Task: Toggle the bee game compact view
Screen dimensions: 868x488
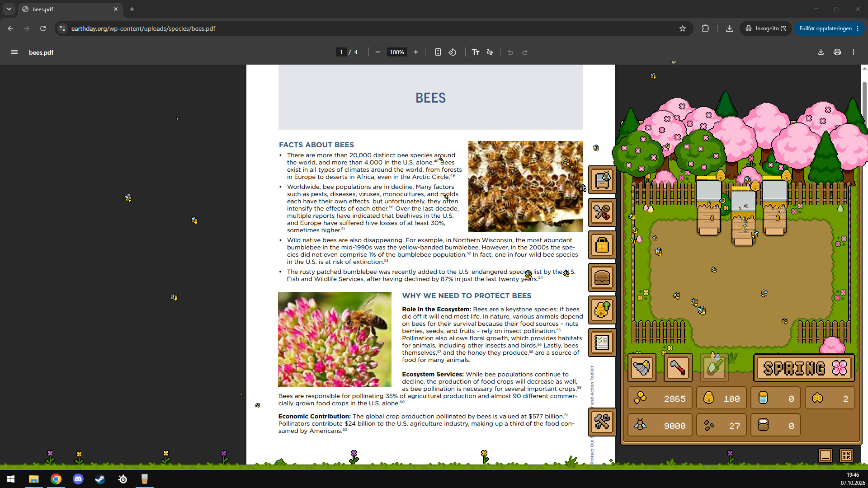Action: (x=846, y=455)
